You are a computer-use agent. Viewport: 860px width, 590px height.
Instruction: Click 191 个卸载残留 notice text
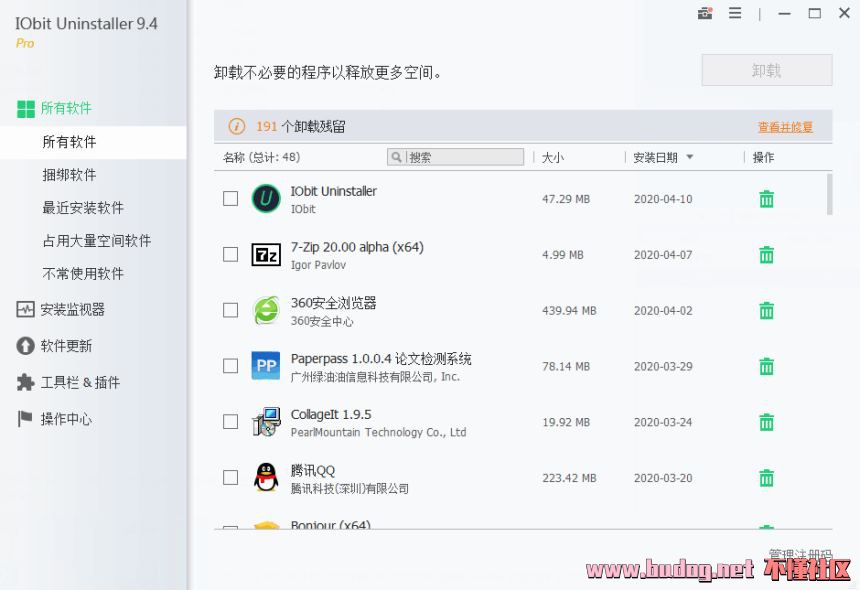(301, 127)
